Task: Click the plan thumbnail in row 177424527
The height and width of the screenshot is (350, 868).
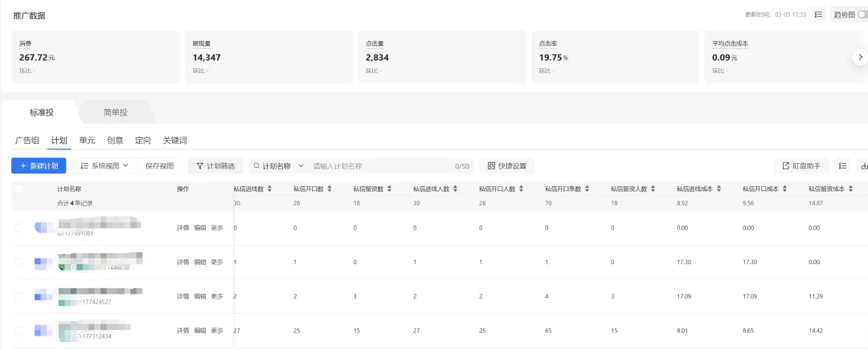Action: pos(43,296)
